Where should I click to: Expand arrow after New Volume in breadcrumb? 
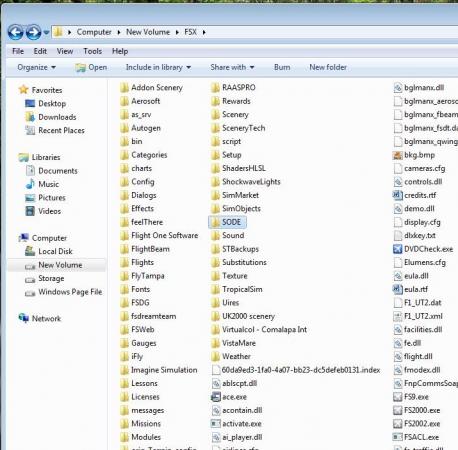click(x=177, y=32)
